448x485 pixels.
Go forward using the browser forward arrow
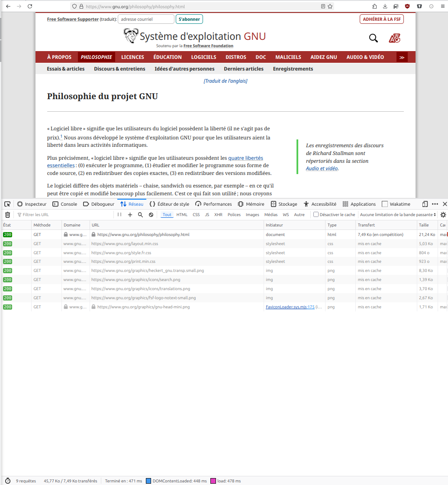19,6
